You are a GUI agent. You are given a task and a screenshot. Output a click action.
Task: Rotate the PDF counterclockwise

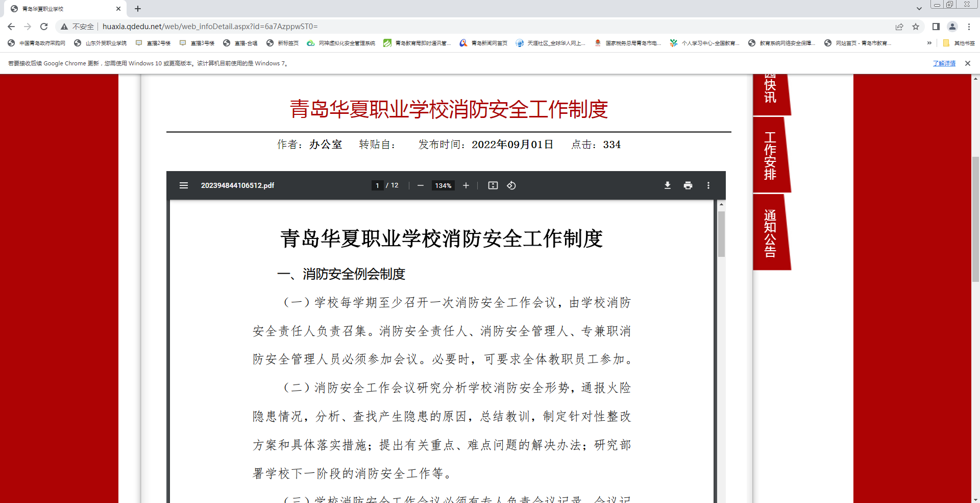coord(511,185)
